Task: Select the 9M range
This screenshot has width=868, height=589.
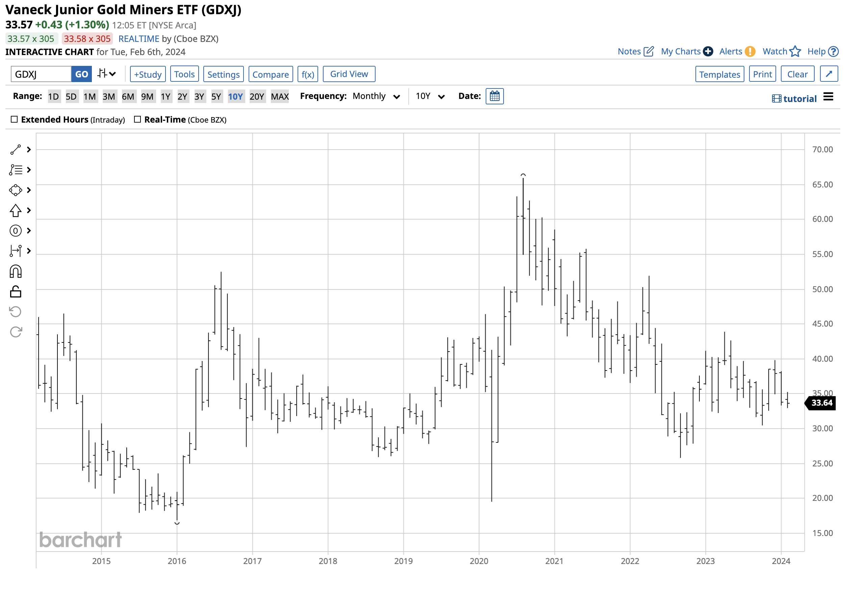Action: click(x=148, y=97)
